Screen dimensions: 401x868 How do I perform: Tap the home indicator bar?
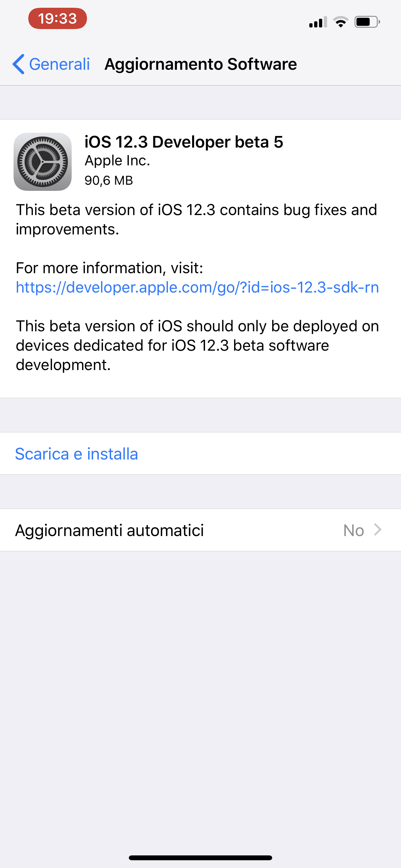click(x=200, y=858)
